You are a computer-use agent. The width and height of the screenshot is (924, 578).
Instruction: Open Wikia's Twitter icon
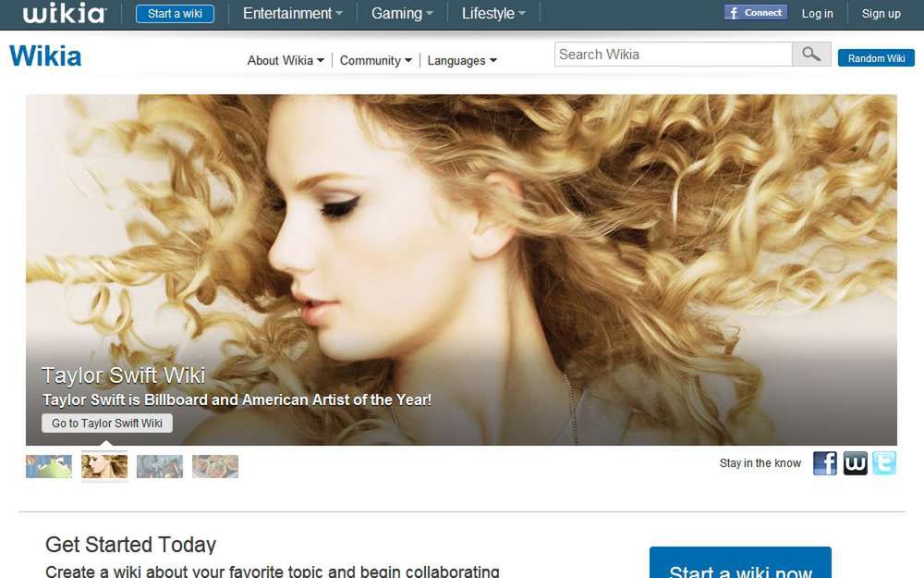pos(884,463)
